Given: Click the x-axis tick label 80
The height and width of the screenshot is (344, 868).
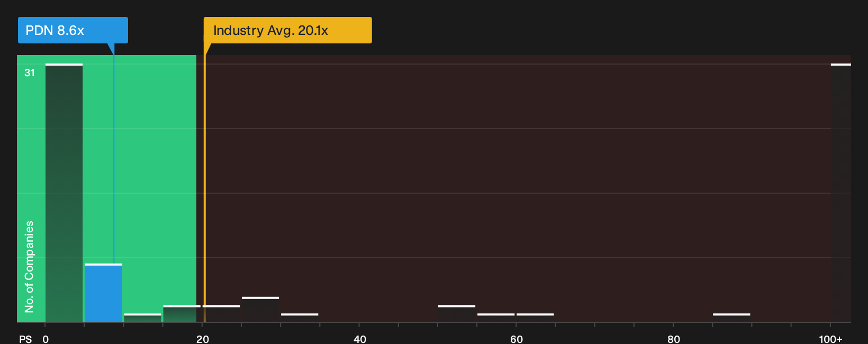Looking at the screenshot, I should [x=674, y=339].
